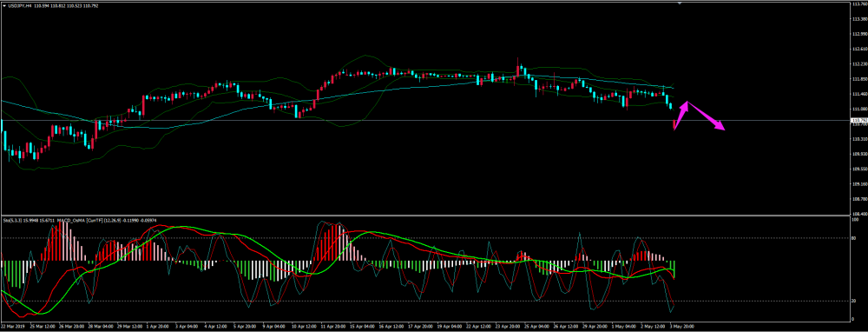The image size is (868, 332).
Task: Click the chart shift marker at top right
Action: tap(681, 3)
